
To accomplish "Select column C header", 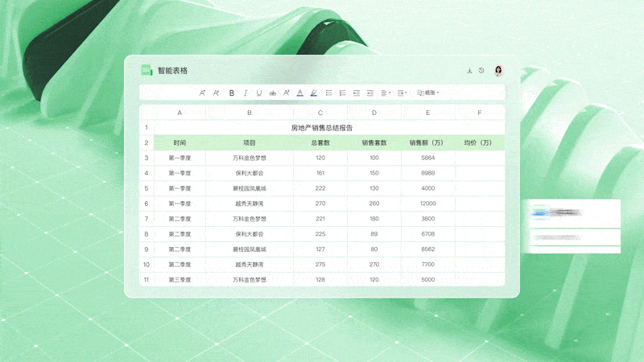I will [x=320, y=113].
